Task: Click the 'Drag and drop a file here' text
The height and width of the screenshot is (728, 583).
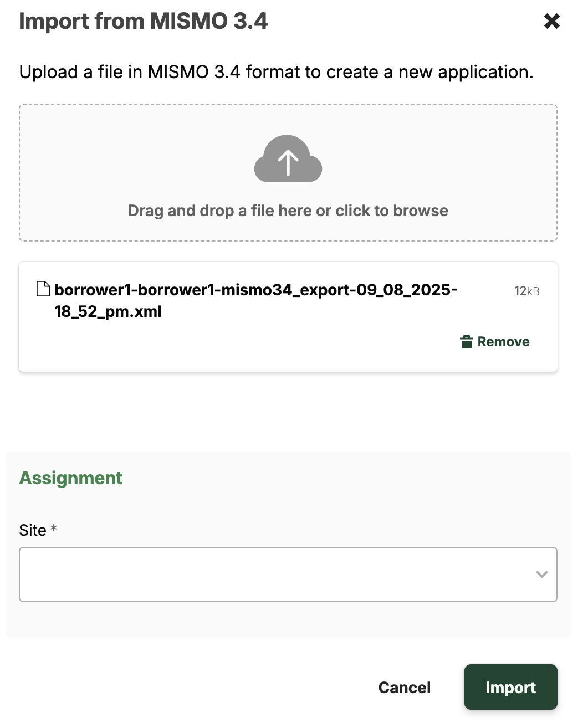Action: tap(288, 211)
